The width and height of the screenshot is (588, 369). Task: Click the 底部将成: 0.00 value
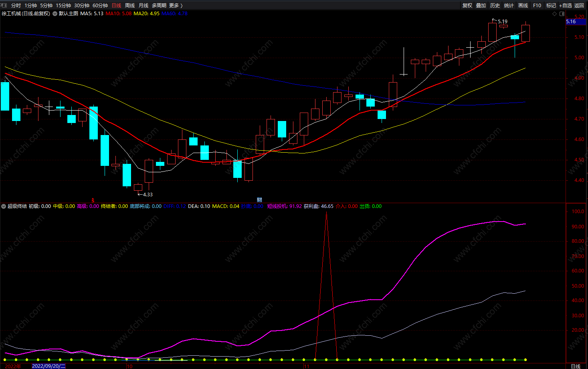coord(145,206)
